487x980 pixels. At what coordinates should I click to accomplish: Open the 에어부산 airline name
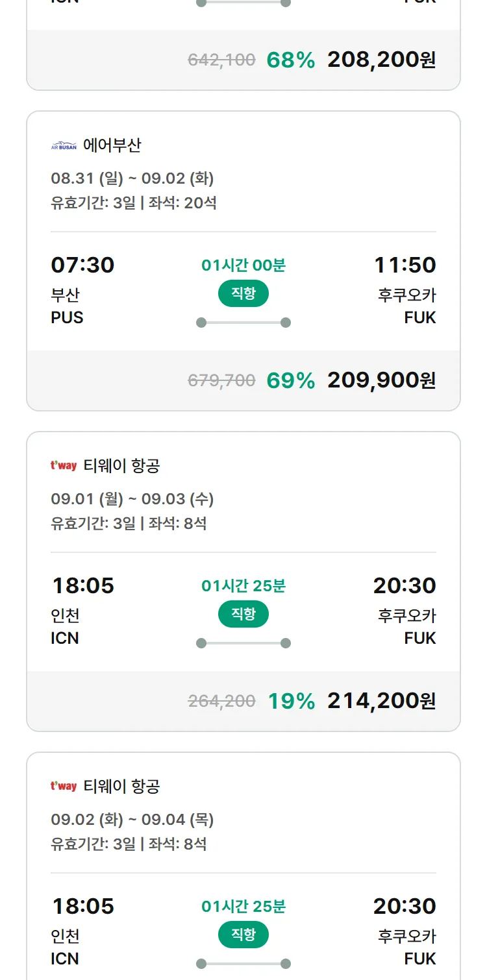click(x=112, y=145)
